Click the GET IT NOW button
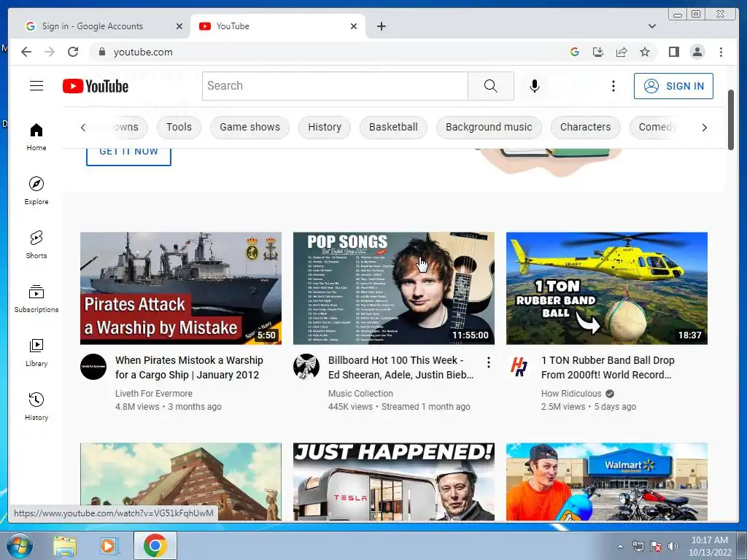 pos(128,156)
